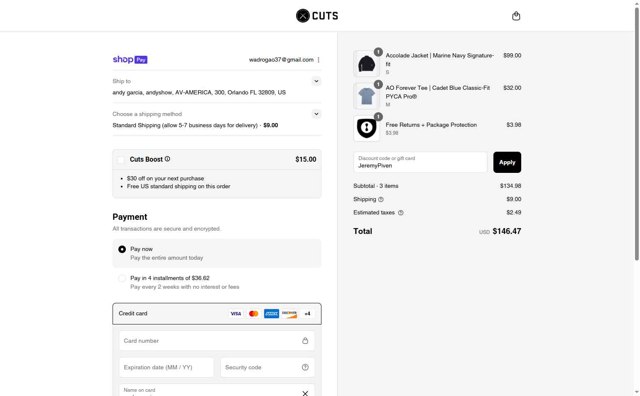Open the Accolade Jacket thumbnail

click(x=367, y=64)
